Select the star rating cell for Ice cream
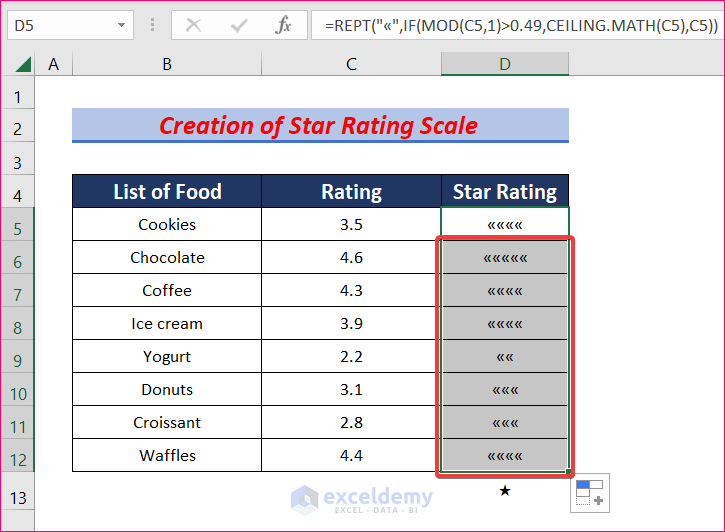 point(505,324)
